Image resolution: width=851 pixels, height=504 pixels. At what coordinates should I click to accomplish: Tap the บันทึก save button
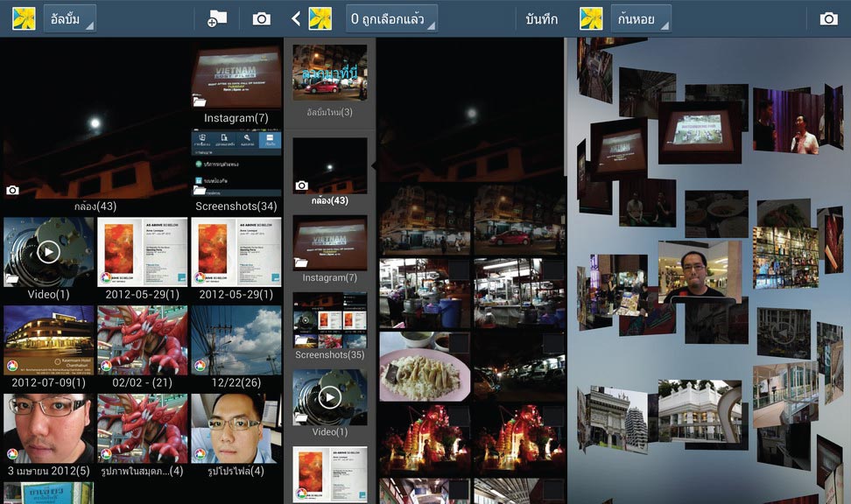pyautogui.click(x=541, y=19)
